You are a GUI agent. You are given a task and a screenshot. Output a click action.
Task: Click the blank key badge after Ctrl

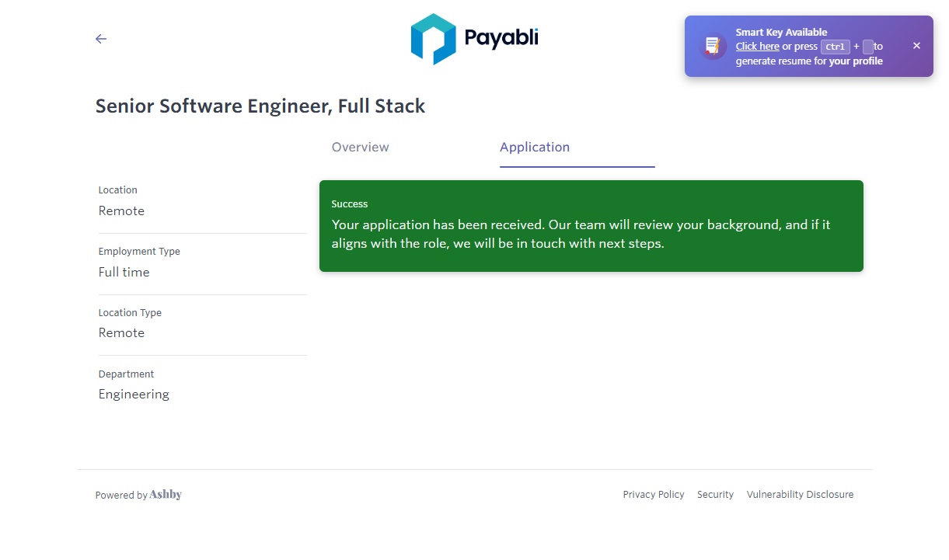[867, 47]
